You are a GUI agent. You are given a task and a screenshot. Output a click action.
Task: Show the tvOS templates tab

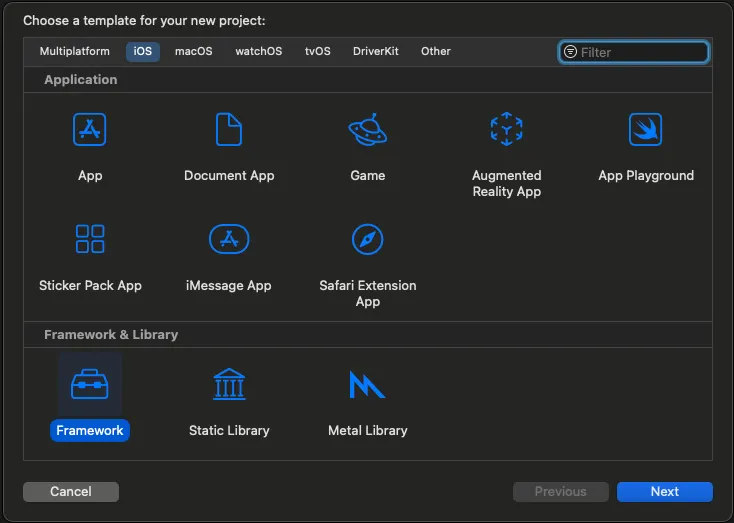(x=318, y=52)
